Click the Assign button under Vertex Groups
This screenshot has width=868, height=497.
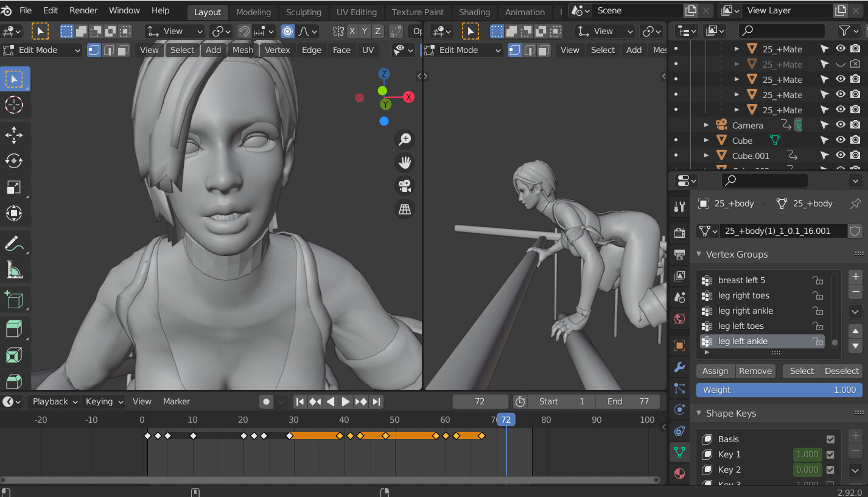[x=715, y=371]
